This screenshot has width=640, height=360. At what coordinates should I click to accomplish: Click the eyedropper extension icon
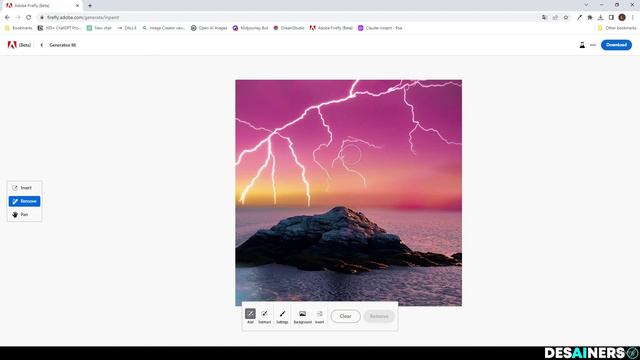coord(579,18)
